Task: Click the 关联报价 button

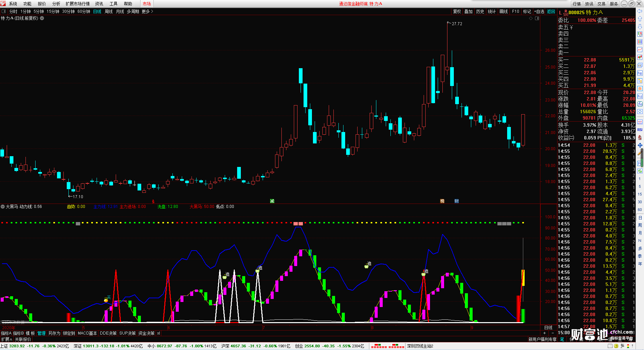Action: click(23, 339)
